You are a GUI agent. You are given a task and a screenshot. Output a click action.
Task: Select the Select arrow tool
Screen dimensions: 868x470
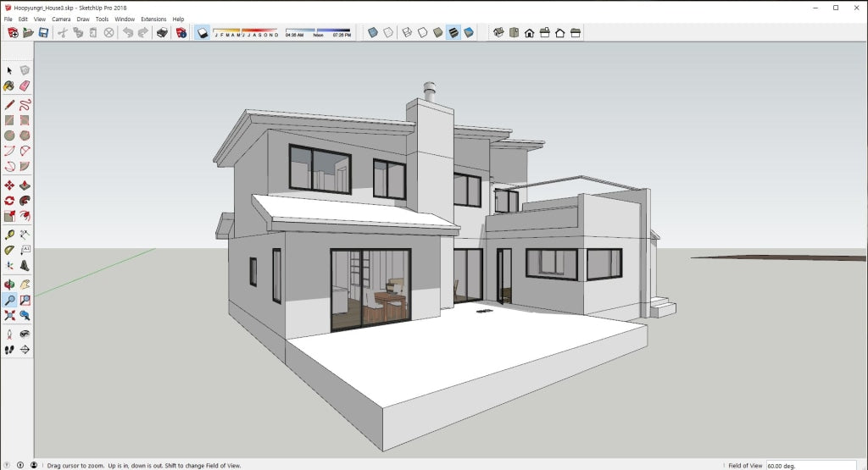click(x=9, y=70)
